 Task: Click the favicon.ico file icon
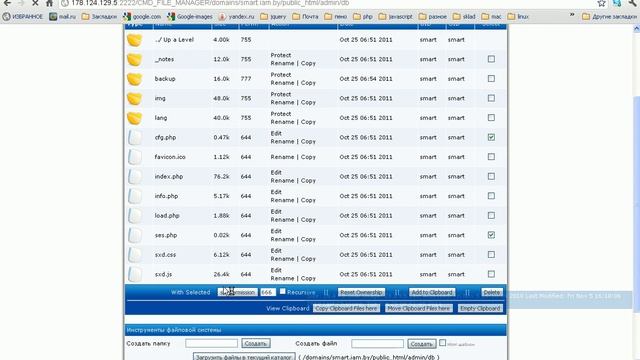pos(135,157)
